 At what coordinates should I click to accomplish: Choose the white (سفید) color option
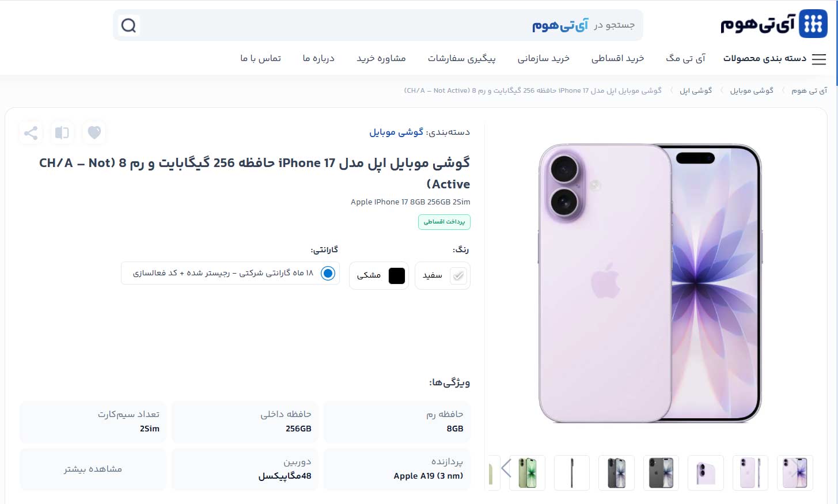click(442, 275)
